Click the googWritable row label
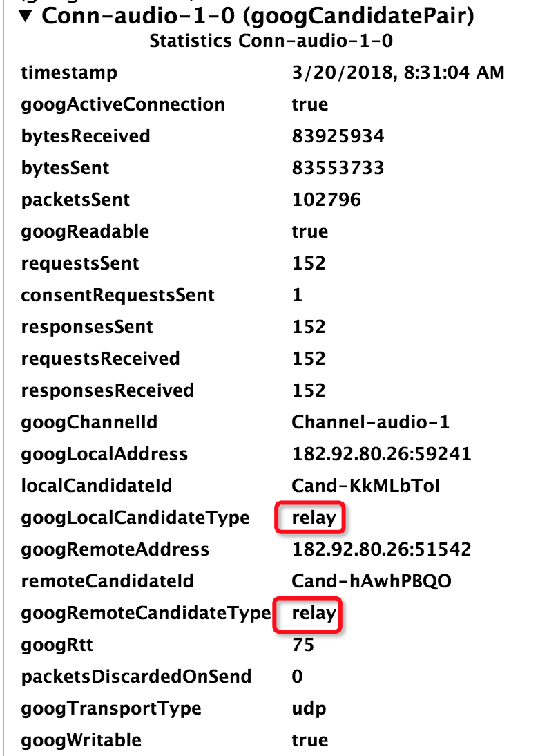 pyautogui.click(x=81, y=741)
